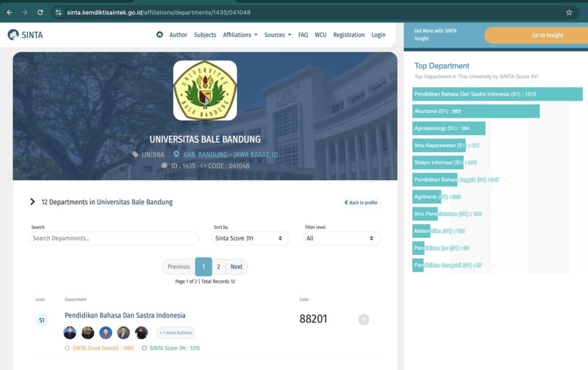Open site information icon in address bar
Image resolution: width=588 pixels, height=370 pixels.
[59, 12]
